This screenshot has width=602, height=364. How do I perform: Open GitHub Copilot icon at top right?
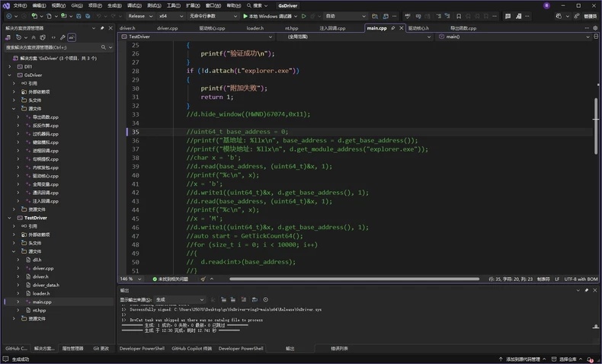pos(559,16)
